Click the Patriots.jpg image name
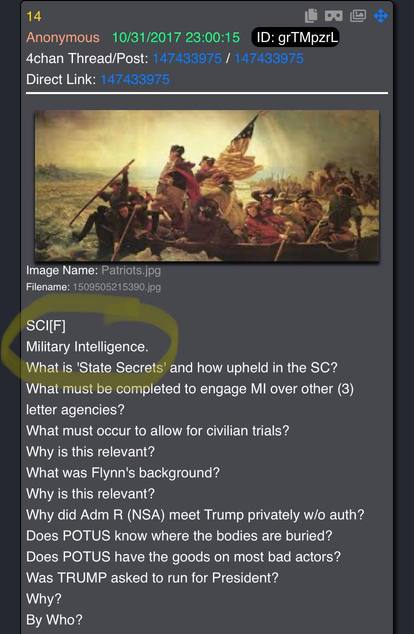 pyautogui.click(x=131, y=270)
